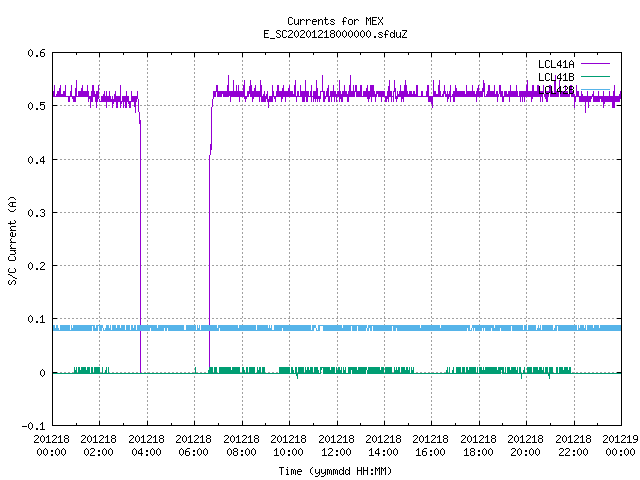Click the y-axis tick value 0.3

36,213
